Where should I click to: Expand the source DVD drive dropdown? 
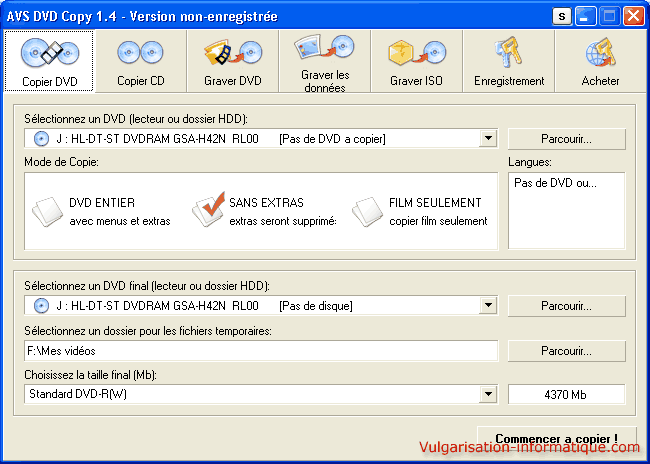(488, 138)
